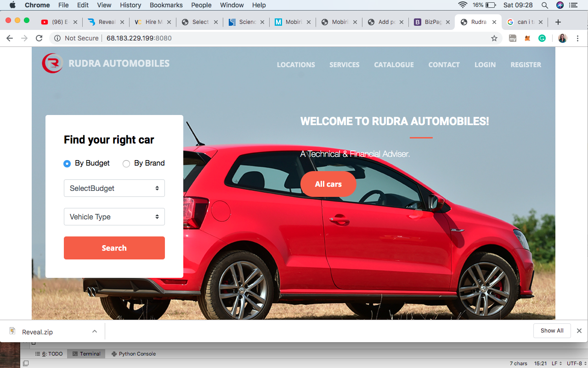Open the People menu
The height and width of the screenshot is (368, 588).
[201, 5]
